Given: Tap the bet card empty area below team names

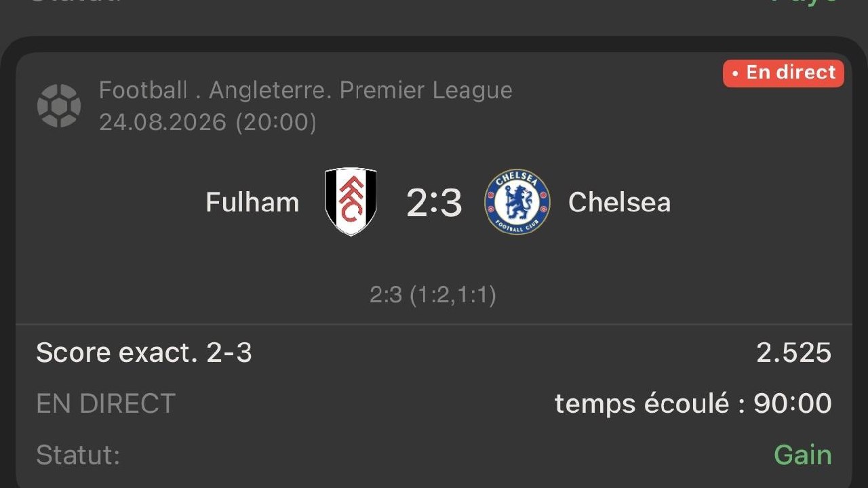Looking at the screenshot, I should coord(434,261).
